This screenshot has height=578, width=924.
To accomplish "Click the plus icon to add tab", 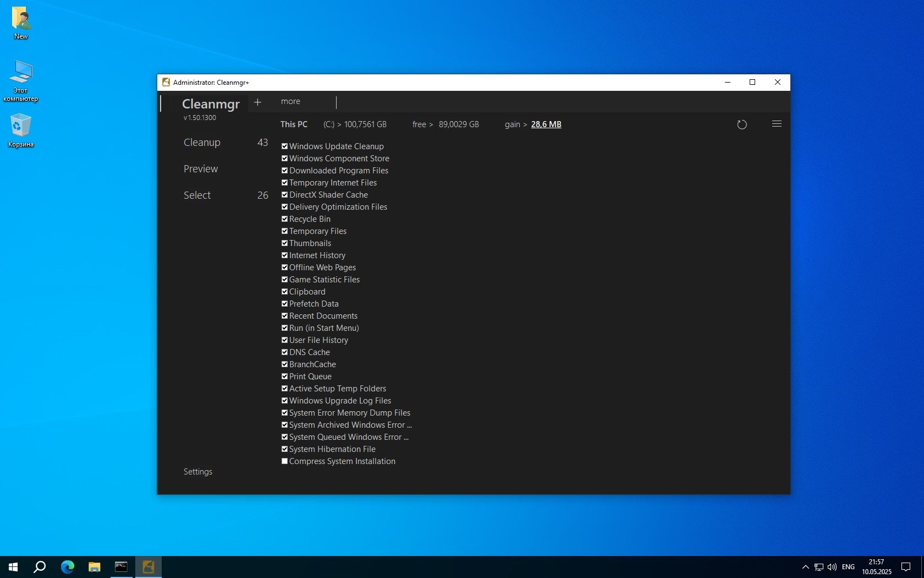I will (x=257, y=102).
